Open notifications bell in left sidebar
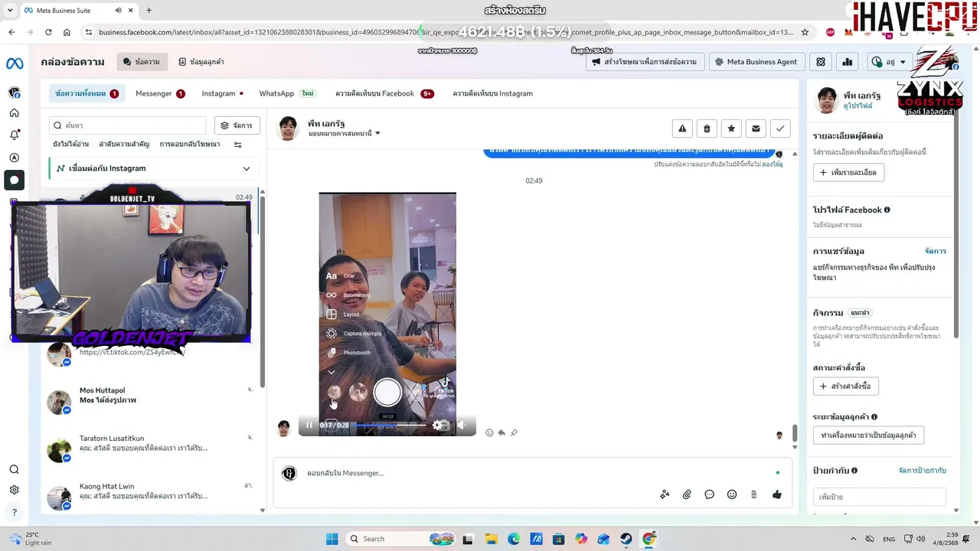 pyautogui.click(x=15, y=135)
